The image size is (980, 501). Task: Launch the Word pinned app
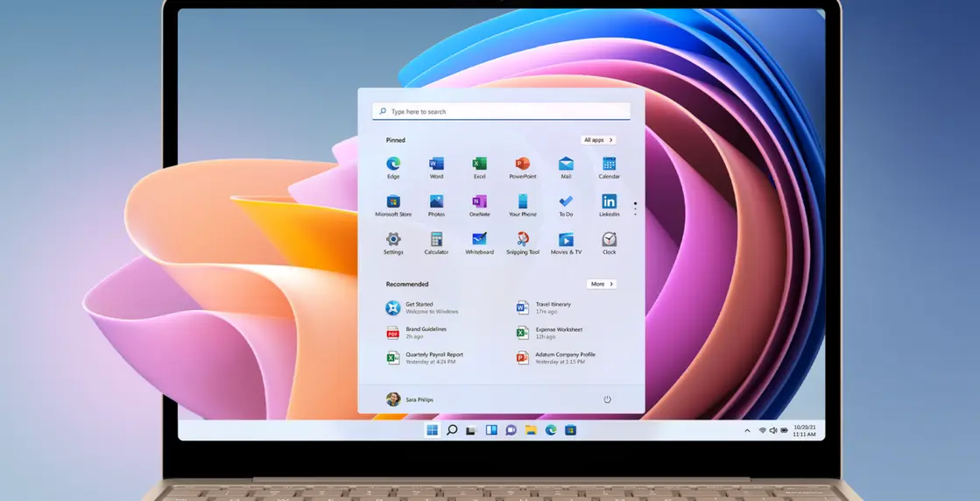(x=436, y=164)
